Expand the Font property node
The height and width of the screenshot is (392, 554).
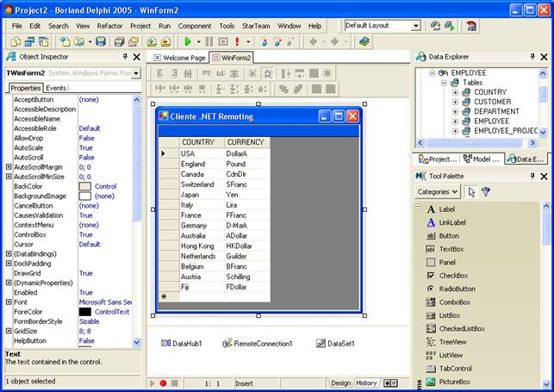[9, 302]
